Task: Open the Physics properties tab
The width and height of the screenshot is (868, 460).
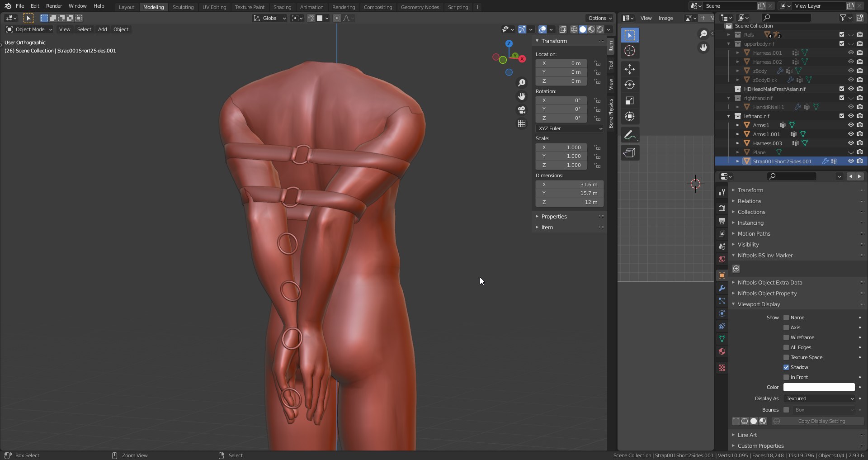Action: tap(722, 313)
